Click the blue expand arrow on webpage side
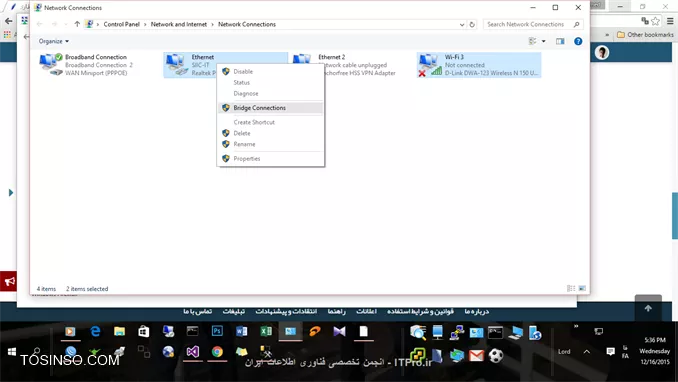The height and width of the screenshot is (382, 678). click(x=11, y=193)
